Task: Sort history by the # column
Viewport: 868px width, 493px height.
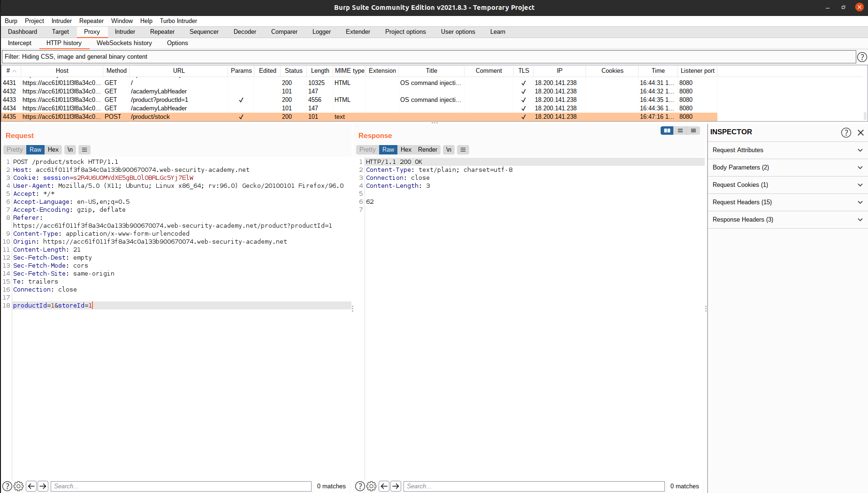Action: [x=11, y=71]
